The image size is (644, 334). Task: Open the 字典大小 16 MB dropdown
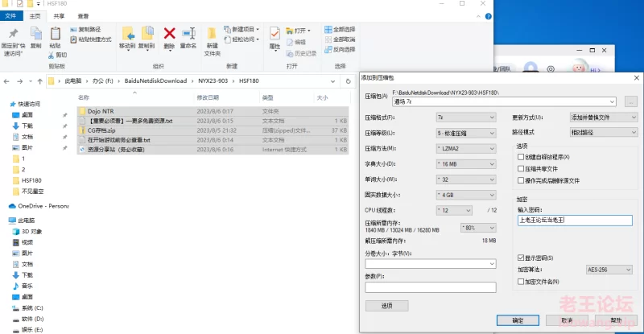(x=466, y=164)
